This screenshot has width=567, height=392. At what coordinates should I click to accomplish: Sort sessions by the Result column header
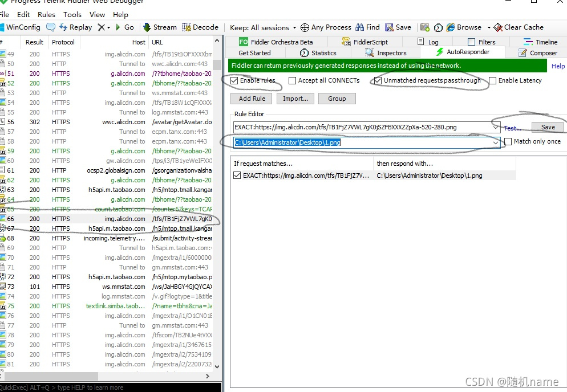point(34,42)
